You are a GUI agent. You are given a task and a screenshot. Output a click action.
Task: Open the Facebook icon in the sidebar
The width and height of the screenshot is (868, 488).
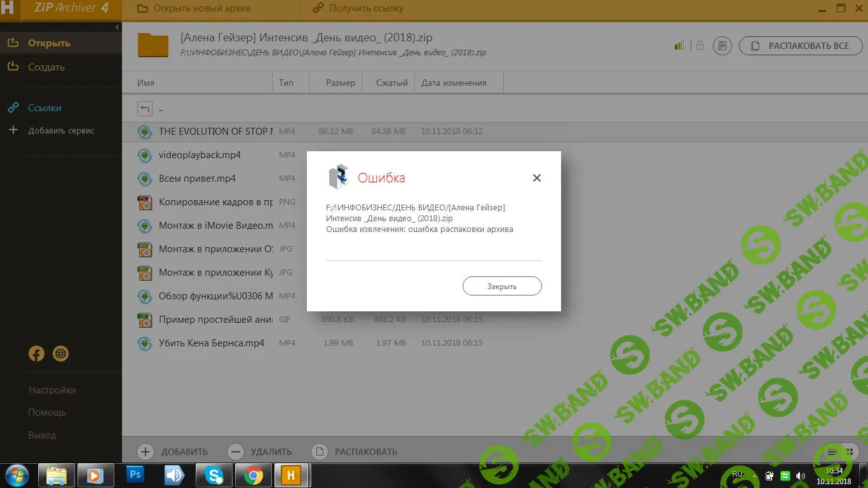36,354
